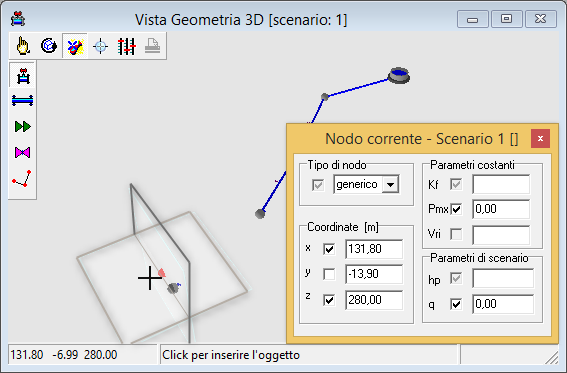Disable the Pmx checkbox
Viewport: 567px width, 373px height.
point(456,209)
